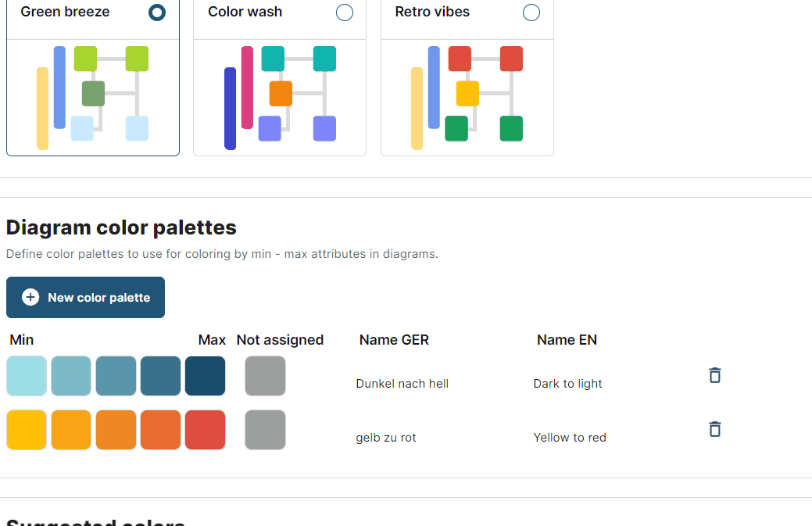Click the Retro vibes preview thumbnail

467,95
